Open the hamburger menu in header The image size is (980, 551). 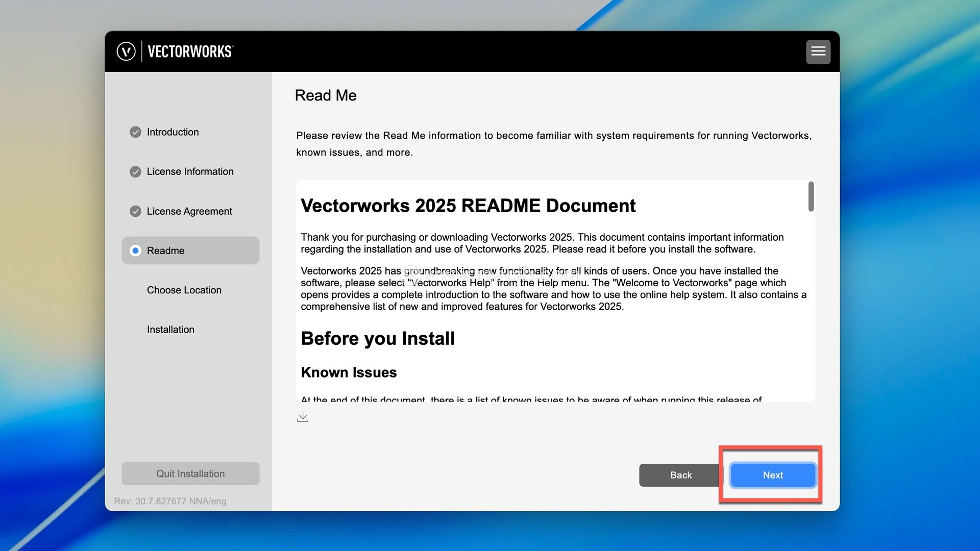[818, 52]
